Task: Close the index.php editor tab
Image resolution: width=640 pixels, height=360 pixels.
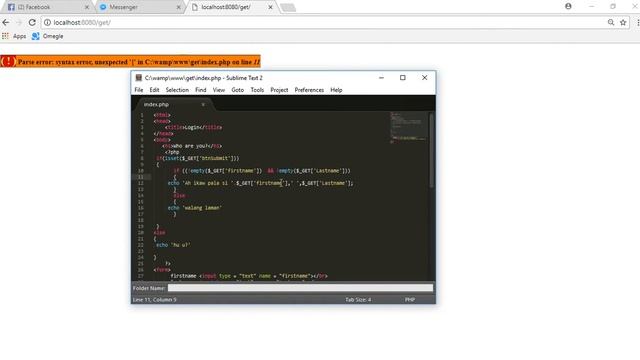Action: coord(203,104)
